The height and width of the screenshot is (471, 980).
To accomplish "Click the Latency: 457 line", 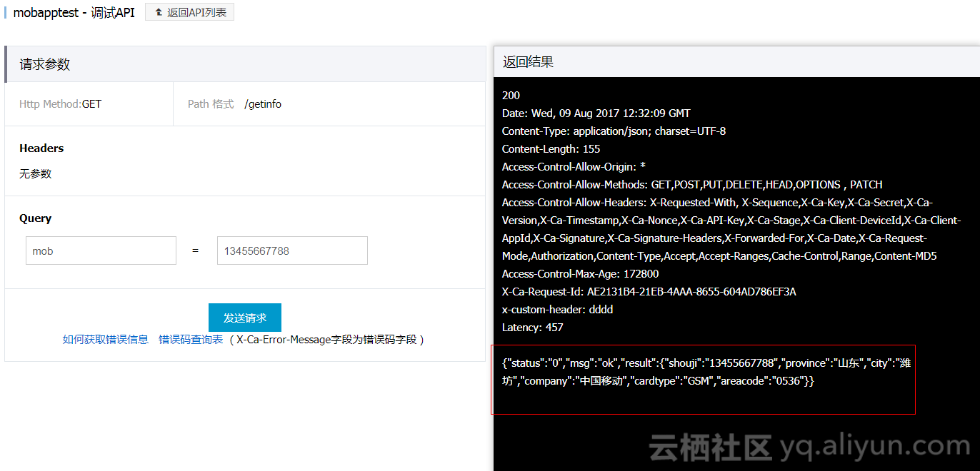I will (x=532, y=328).
